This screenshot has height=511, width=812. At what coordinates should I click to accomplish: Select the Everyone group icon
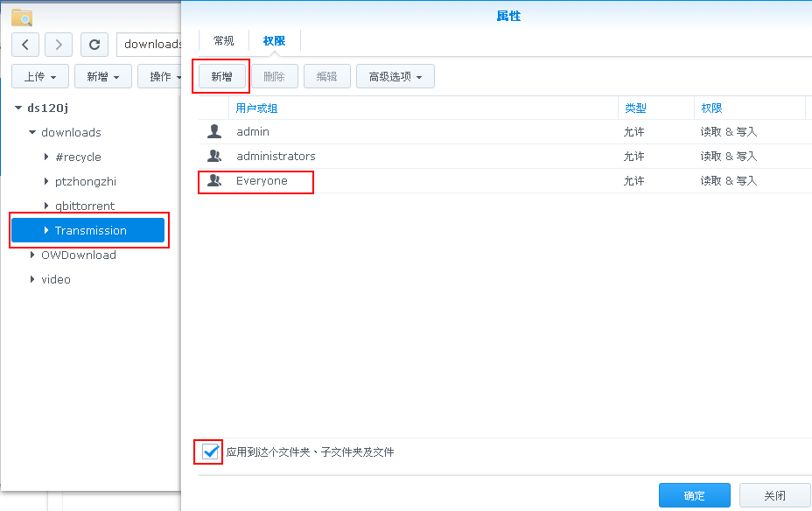click(x=214, y=181)
